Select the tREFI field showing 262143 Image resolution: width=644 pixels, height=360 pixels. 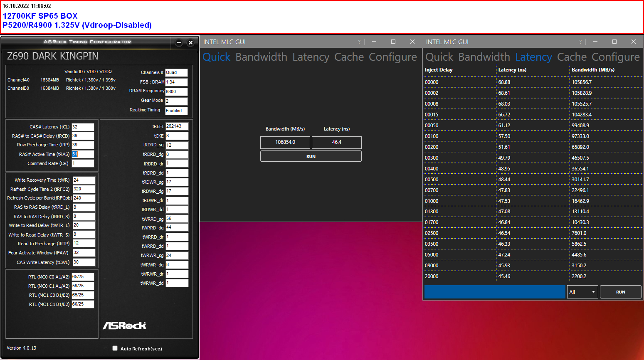pos(177,126)
